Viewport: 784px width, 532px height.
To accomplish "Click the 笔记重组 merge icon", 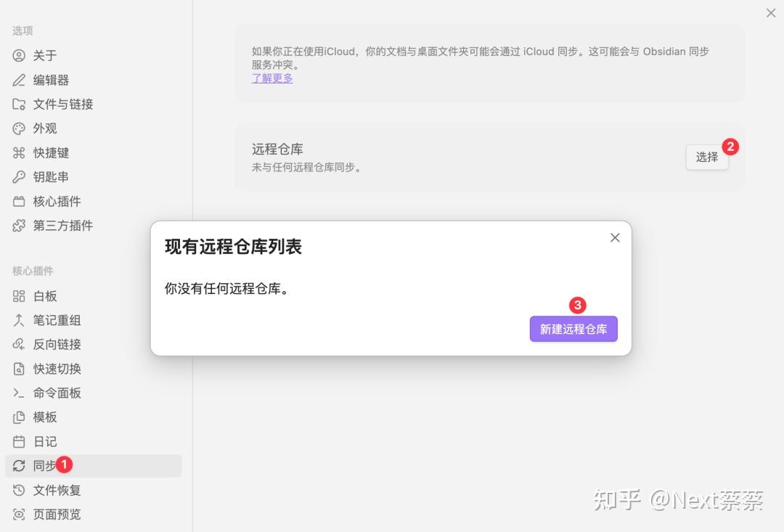I will point(19,321).
